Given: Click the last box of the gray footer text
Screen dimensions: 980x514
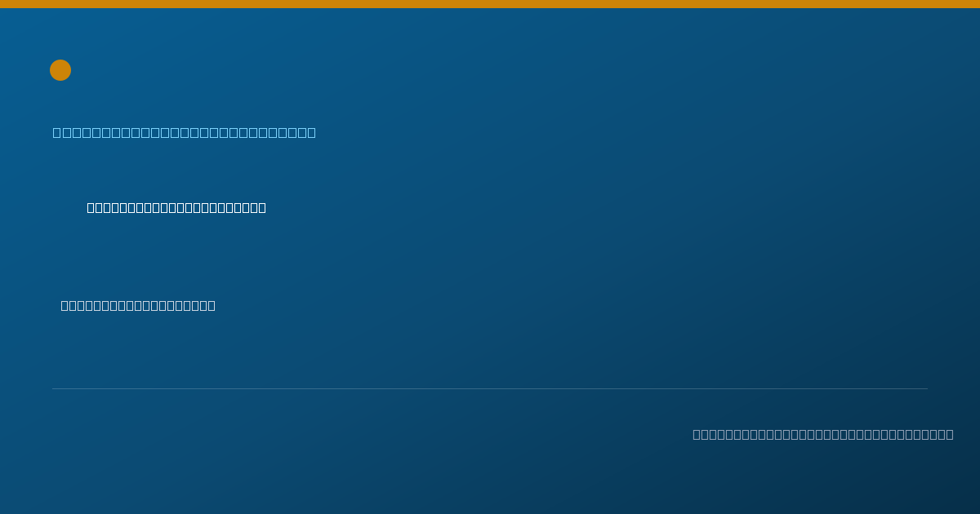Looking at the screenshot, I should point(949,434).
